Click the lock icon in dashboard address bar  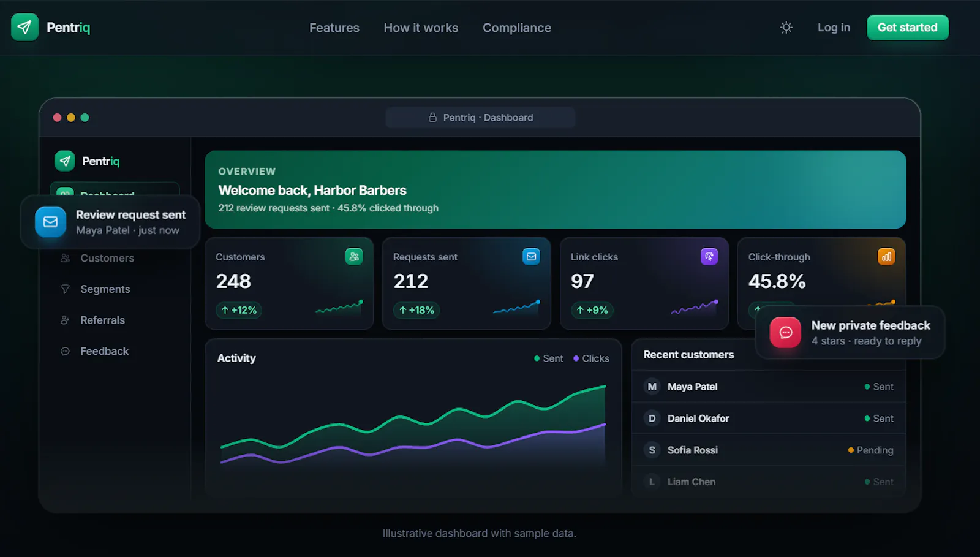coord(432,117)
